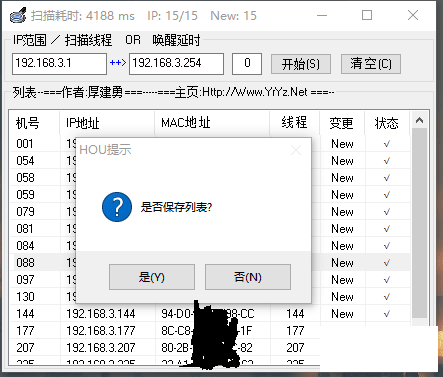Sort by MAC地址 column header
Image resolution: width=443 pixels, height=377 pixels.
tap(212, 123)
